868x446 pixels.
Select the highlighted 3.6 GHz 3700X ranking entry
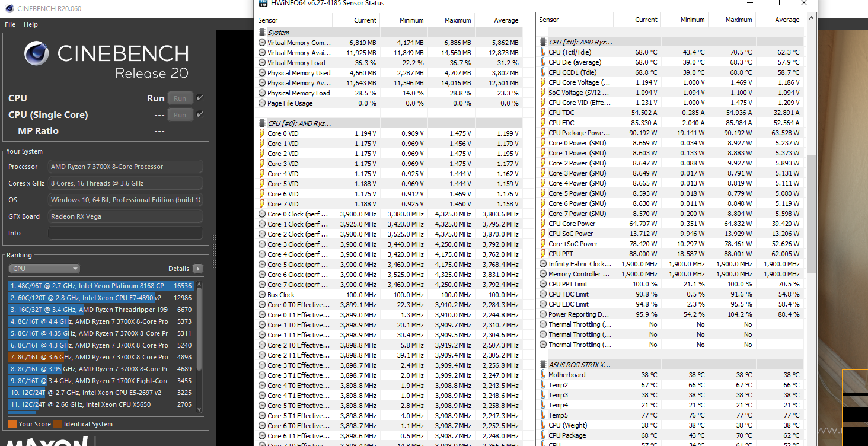(x=101, y=357)
